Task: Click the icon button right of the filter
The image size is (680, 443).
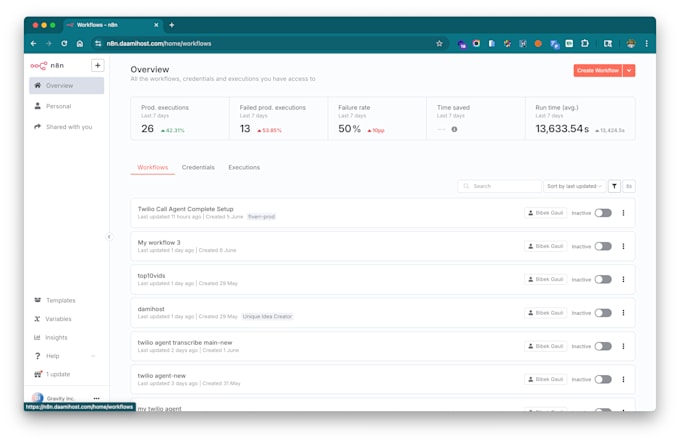Action: [629, 186]
